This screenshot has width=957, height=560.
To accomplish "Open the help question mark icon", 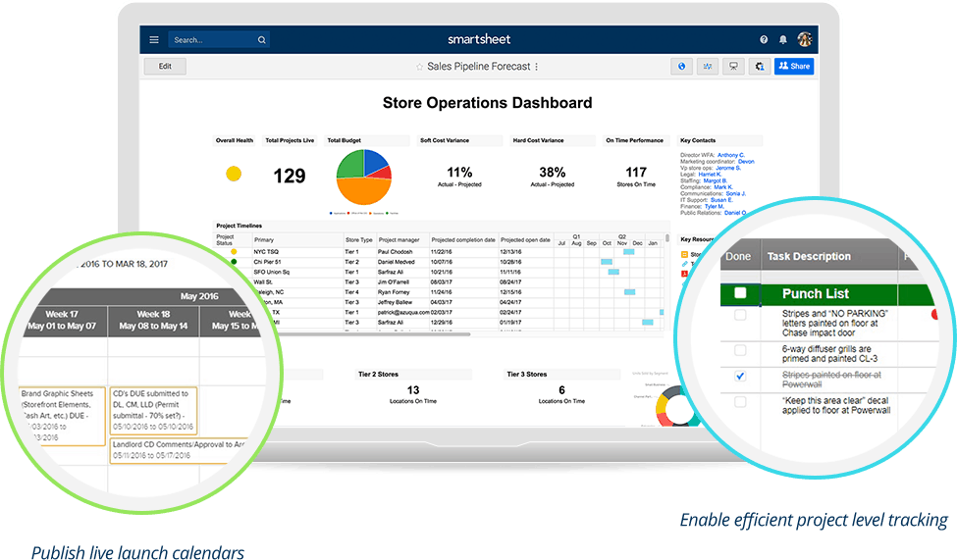I will (764, 40).
